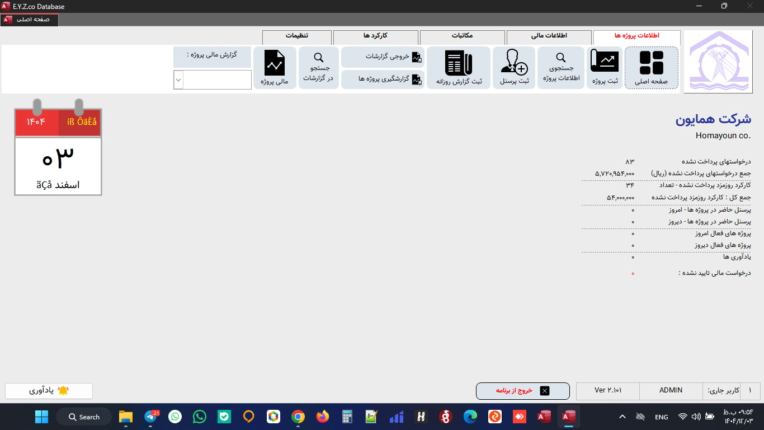Viewport: 764px width, 430px height.
Task: Expand the گزارش مالی پروژه dropdown arrow
Action: click(178, 80)
